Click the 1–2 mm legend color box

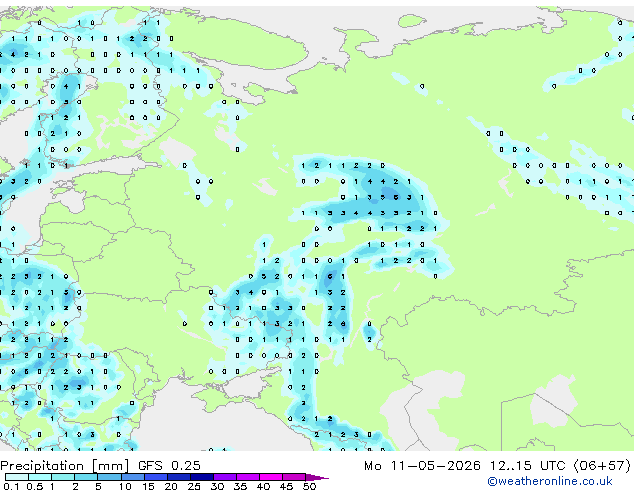coord(63,477)
